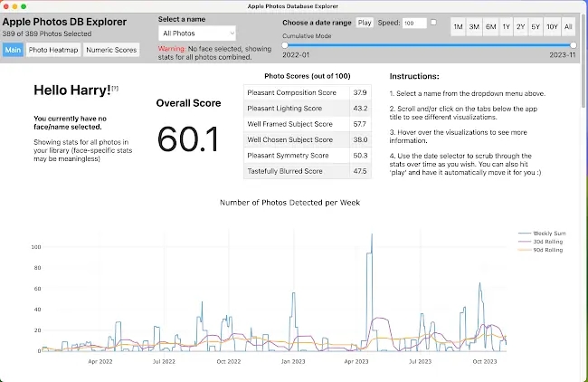Click the Well Framed Subject Score row
The width and height of the screenshot is (588, 382).
pyautogui.click(x=308, y=124)
